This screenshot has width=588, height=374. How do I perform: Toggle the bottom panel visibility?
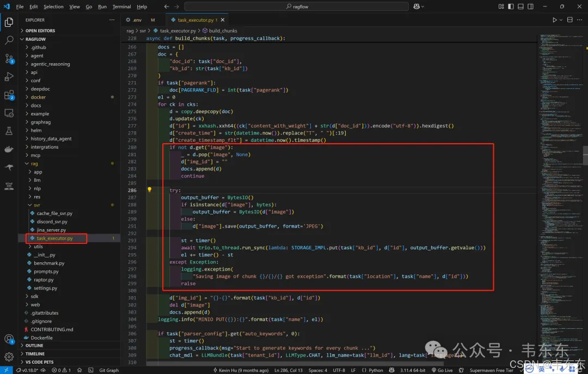pos(520,7)
